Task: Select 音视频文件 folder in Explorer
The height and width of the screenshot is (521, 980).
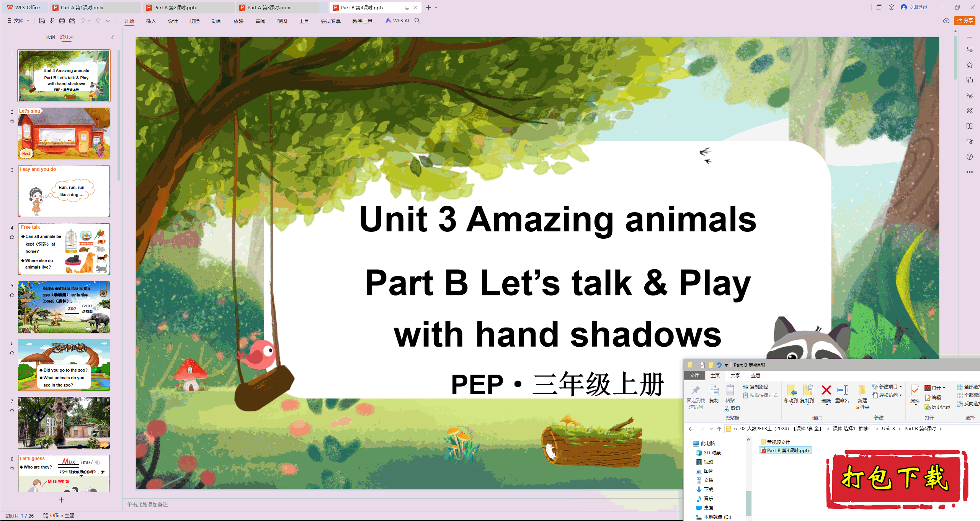Action: pos(775,442)
